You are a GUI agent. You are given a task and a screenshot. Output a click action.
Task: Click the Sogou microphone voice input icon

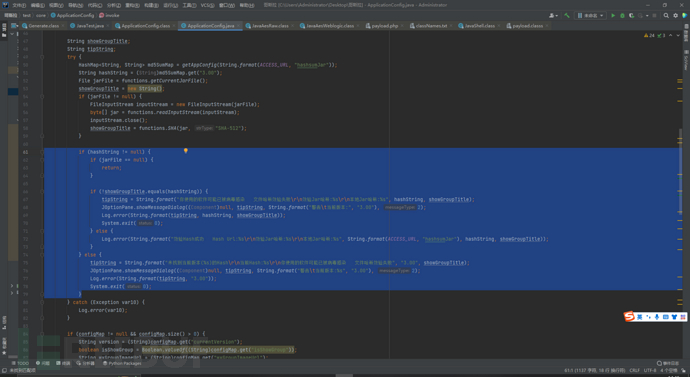[x=657, y=317]
